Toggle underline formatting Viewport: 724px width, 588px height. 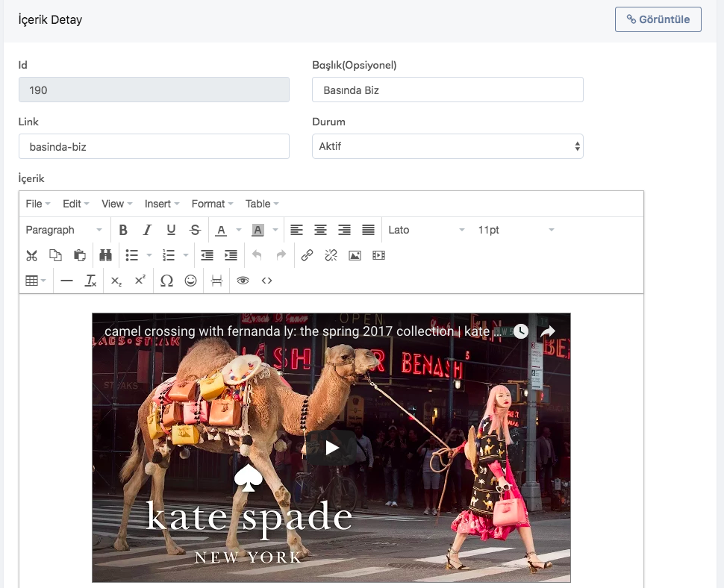click(x=171, y=230)
